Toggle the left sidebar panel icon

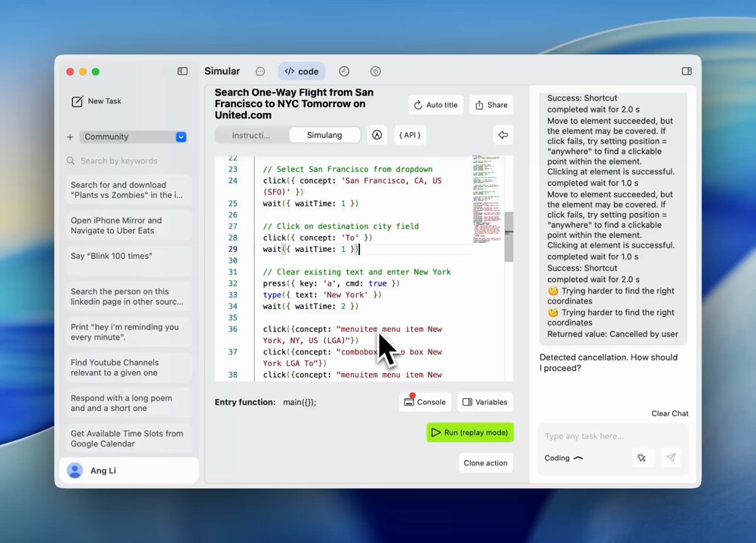coord(183,72)
